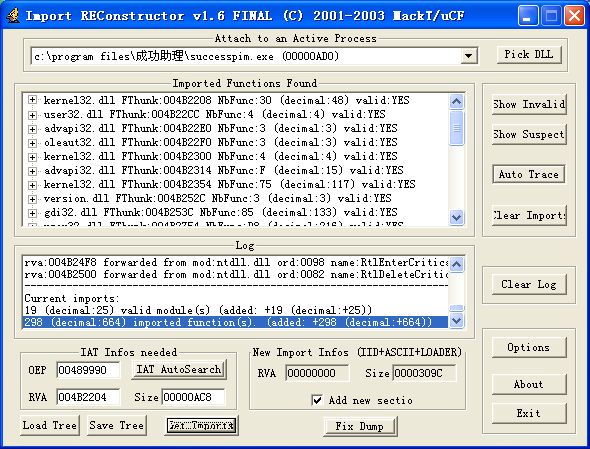Click the IAT AutoSearch button
Viewport: 590px width, 449px height.
point(179,370)
